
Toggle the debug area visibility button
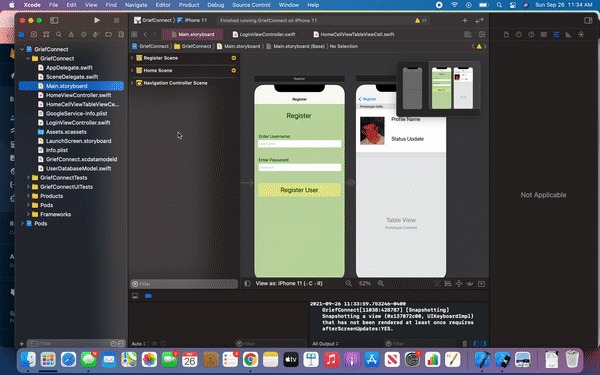pyautogui.click(x=135, y=296)
